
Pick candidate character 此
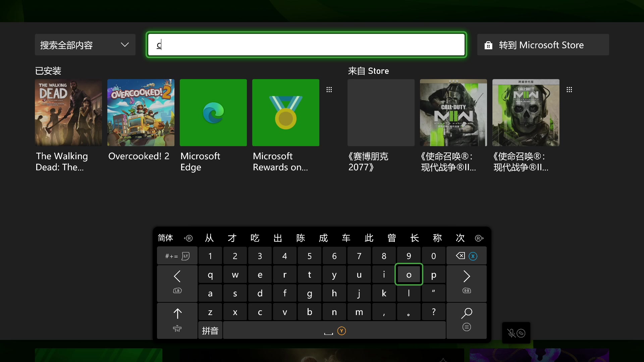click(x=369, y=238)
